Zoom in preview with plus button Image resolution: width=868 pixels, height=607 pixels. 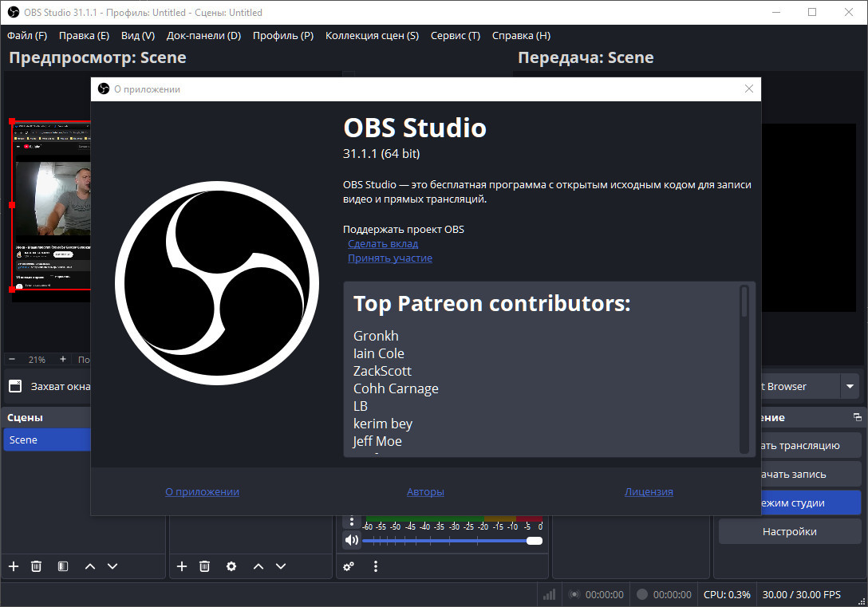62,359
